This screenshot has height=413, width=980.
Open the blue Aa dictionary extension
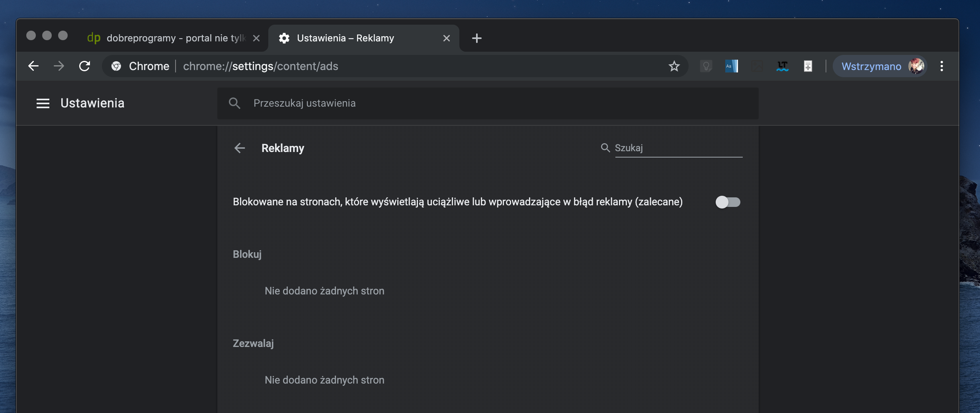pos(732,66)
